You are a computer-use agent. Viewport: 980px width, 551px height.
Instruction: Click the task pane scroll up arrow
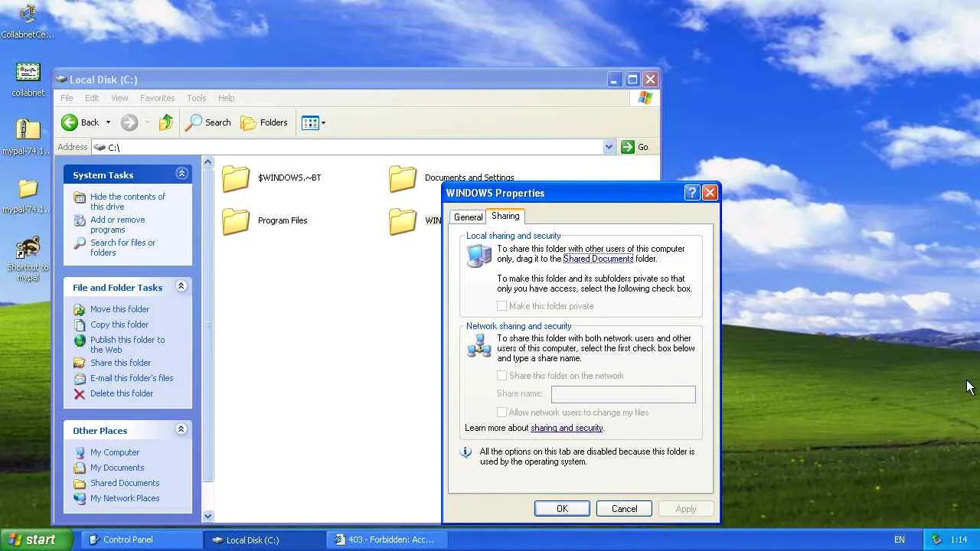207,162
